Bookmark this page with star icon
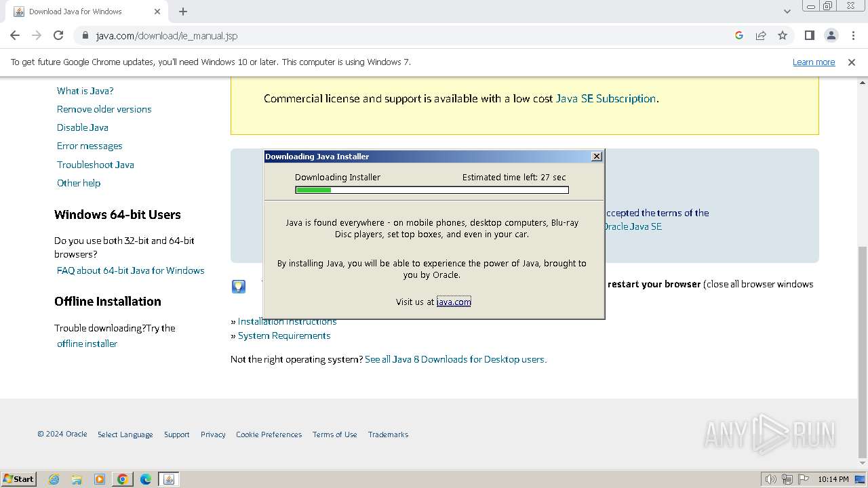This screenshot has height=488, width=868. [x=783, y=35]
